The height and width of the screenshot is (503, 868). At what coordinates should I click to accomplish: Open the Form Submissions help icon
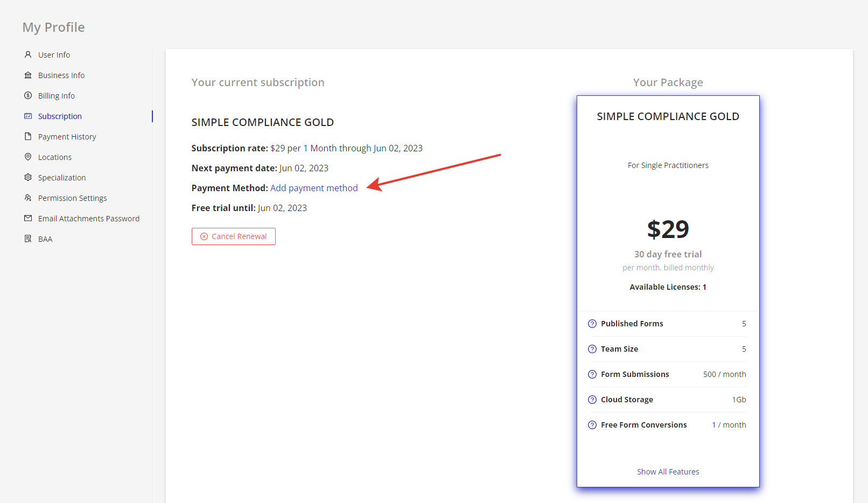592,374
